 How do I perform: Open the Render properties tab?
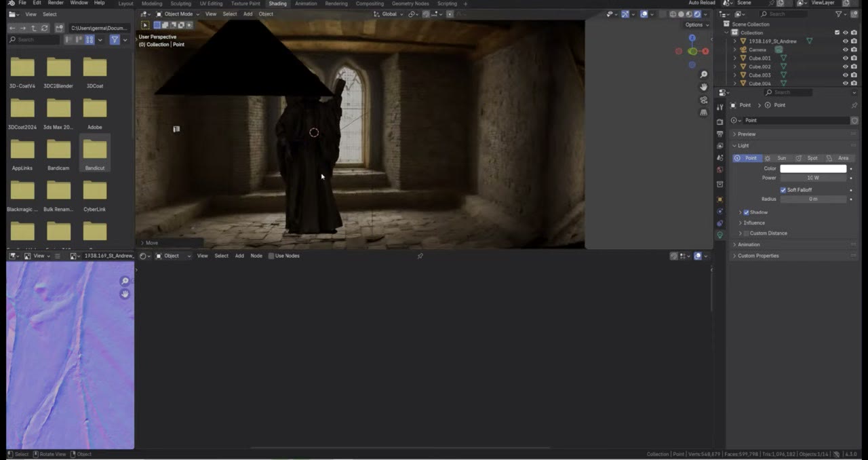click(720, 121)
